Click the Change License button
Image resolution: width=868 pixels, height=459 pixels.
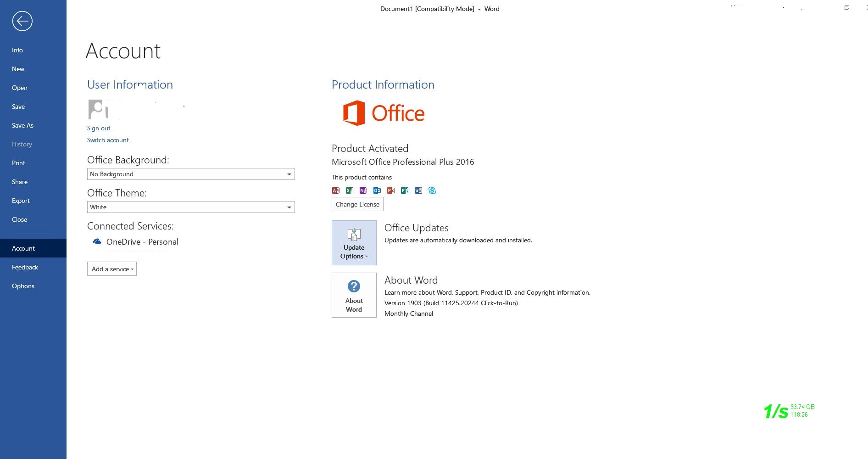tap(357, 204)
